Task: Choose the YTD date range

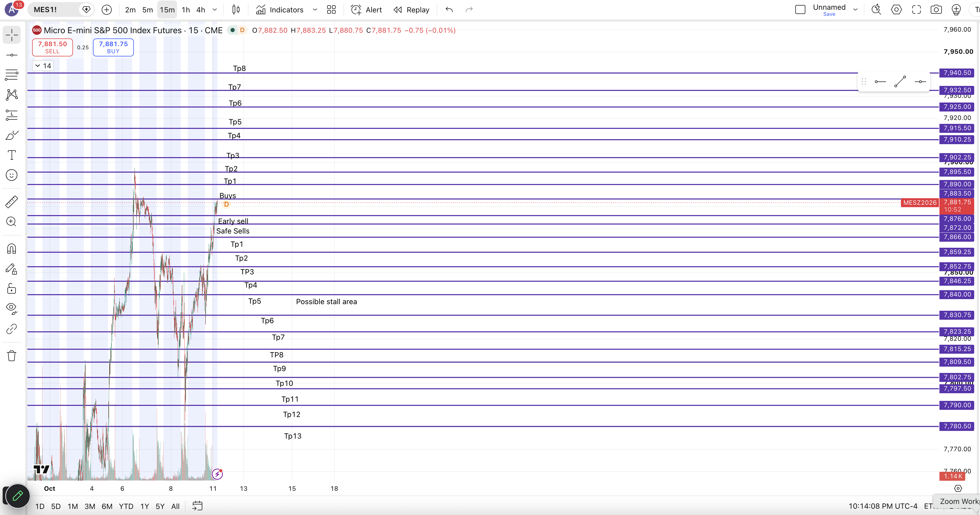Action: [x=126, y=506]
